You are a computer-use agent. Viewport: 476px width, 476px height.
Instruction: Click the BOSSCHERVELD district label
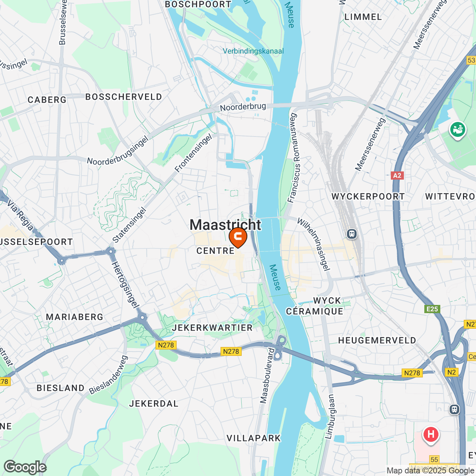(124, 97)
